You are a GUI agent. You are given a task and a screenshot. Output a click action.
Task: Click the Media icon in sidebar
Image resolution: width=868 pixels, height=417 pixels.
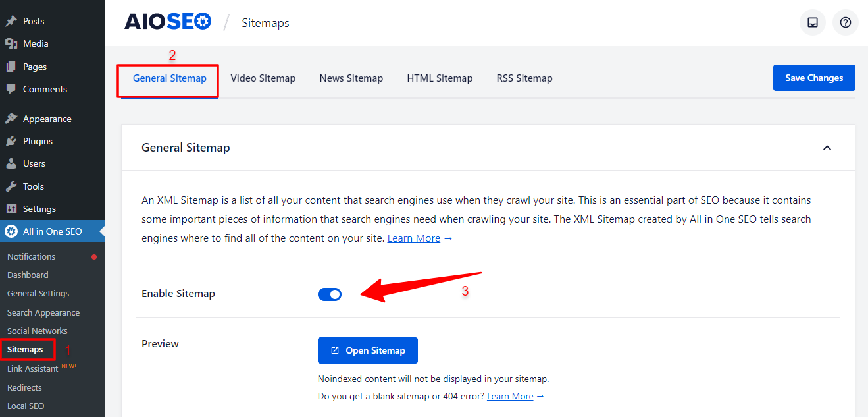(x=11, y=43)
